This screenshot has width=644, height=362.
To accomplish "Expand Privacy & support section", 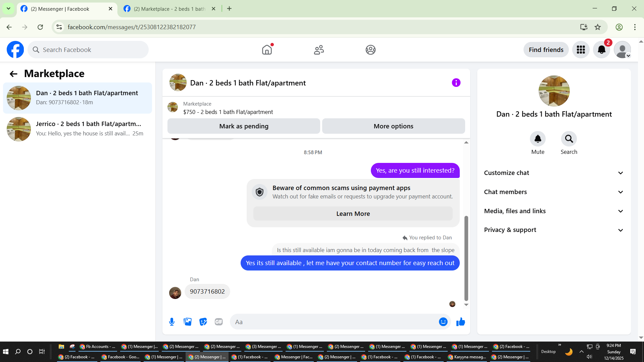I will [x=554, y=230].
